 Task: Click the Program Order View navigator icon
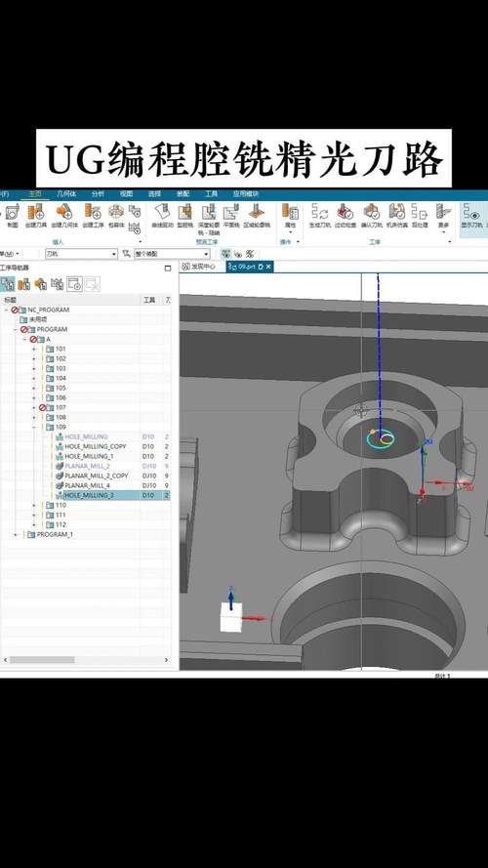point(7,284)
